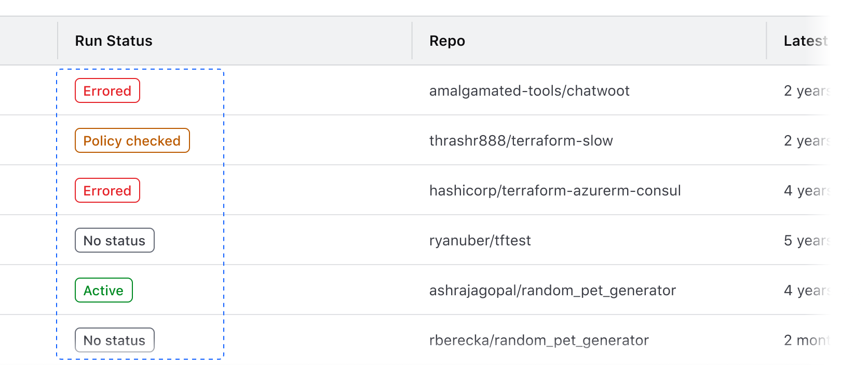This screenshot has width=868, height=367.
Task: Click 2 months timestamp in last row
Action: pos(806,340)
